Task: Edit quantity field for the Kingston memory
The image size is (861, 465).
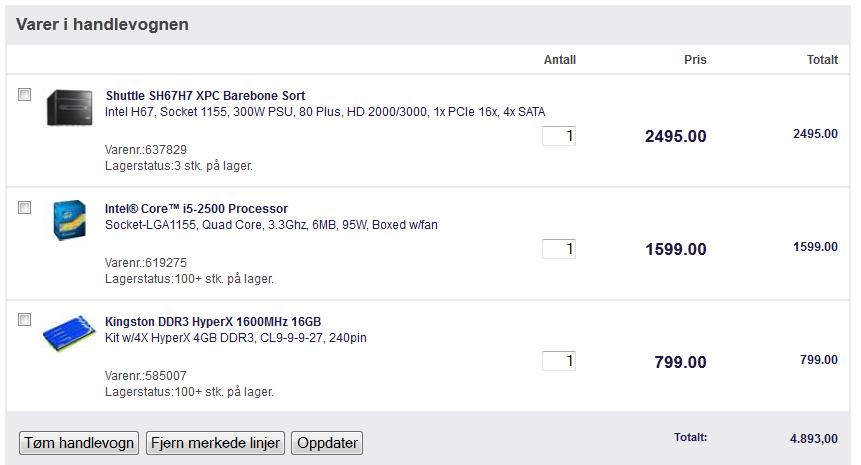Action: click(x=558, y=361)
